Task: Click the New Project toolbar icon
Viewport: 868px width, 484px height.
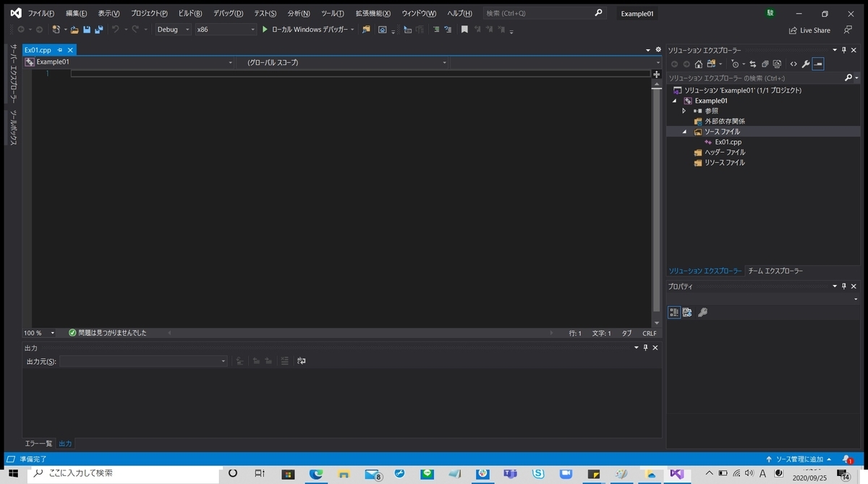Action: coord(56,30)
